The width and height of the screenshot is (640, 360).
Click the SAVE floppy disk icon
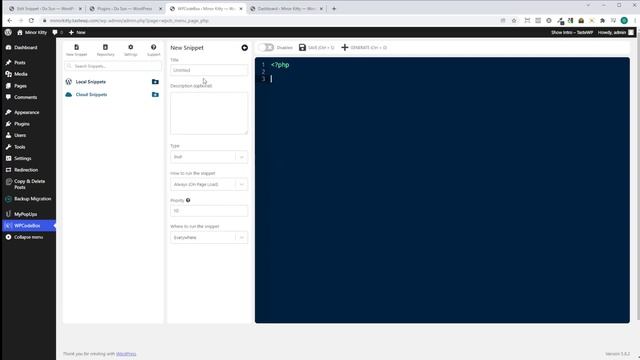click(x=302, y=47)
